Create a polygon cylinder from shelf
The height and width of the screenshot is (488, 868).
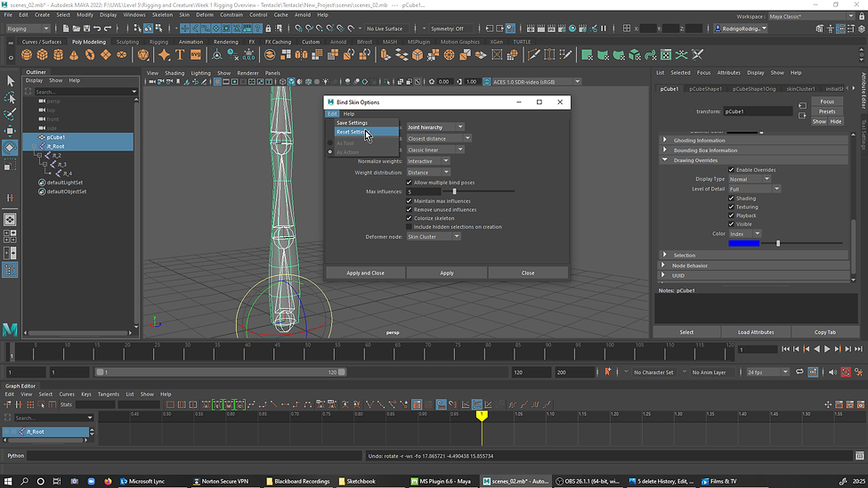pos(58,55)
